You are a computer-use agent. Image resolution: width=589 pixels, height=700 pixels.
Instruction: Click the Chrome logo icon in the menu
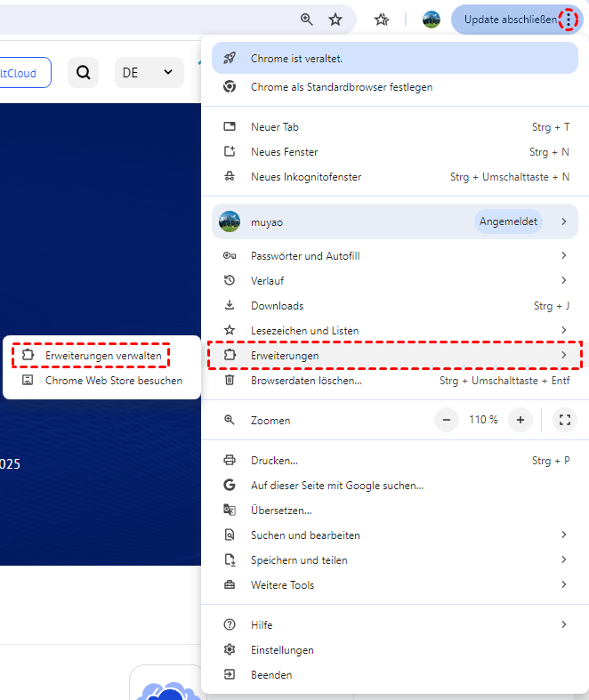click(x=230, y=86)
